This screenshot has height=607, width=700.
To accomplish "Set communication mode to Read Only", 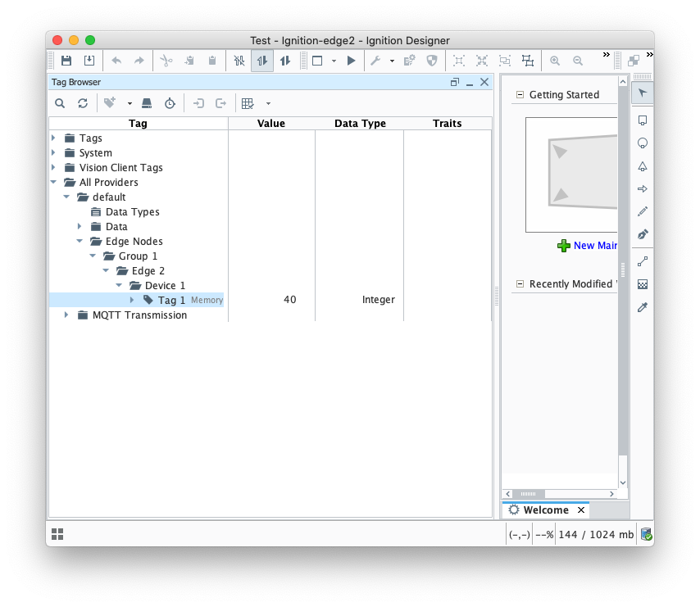I will [x=262, y=61].
